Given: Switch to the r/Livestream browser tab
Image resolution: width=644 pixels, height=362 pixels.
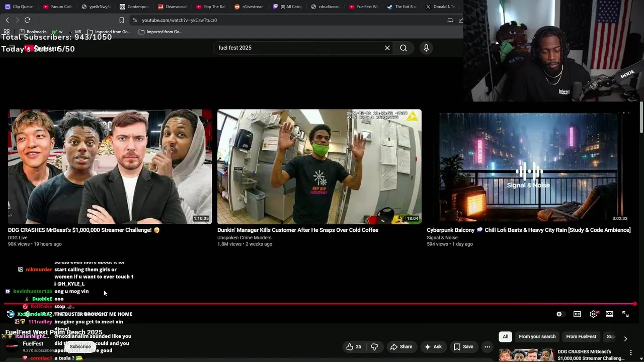Looking at the screenshot, I should [x=248, y=7].
